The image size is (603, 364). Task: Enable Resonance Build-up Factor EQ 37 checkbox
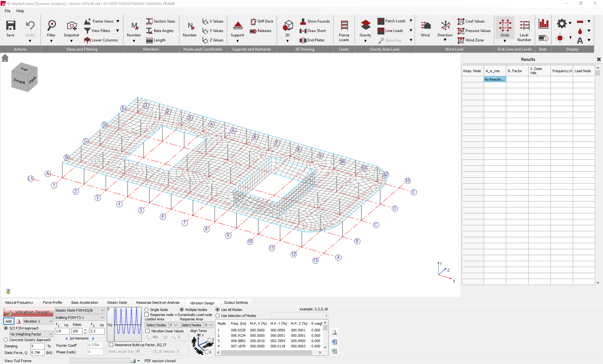click(x=111, y=345)
